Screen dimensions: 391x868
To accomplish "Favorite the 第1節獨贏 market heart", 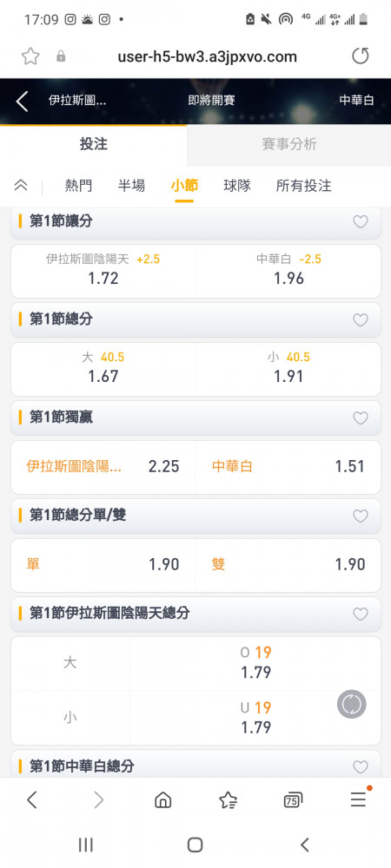I will [361, 418].
